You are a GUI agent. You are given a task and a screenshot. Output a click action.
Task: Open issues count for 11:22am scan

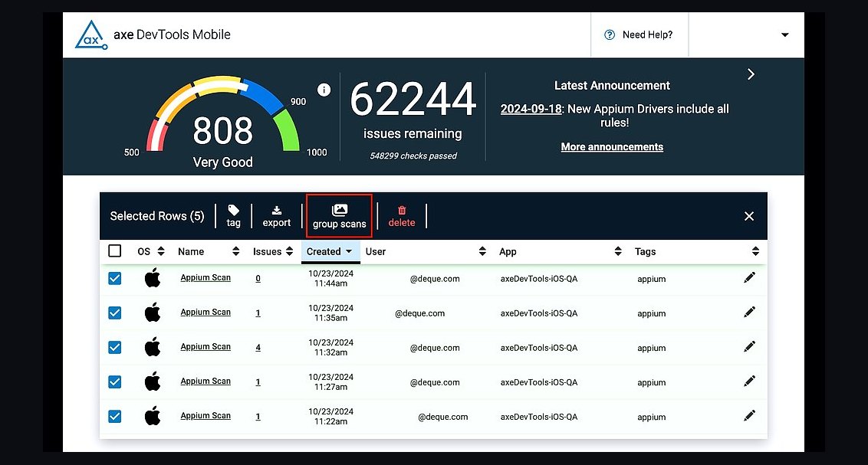(258, 417)
